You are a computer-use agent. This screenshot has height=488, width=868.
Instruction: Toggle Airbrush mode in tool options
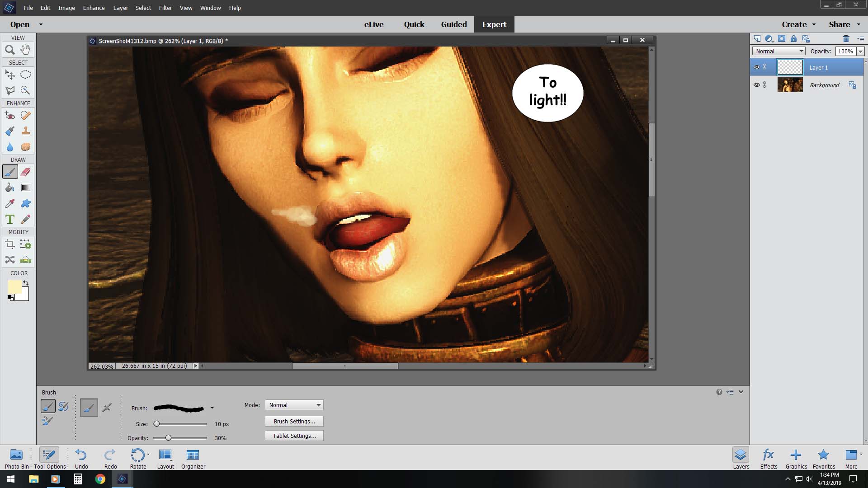click(107, 408)
